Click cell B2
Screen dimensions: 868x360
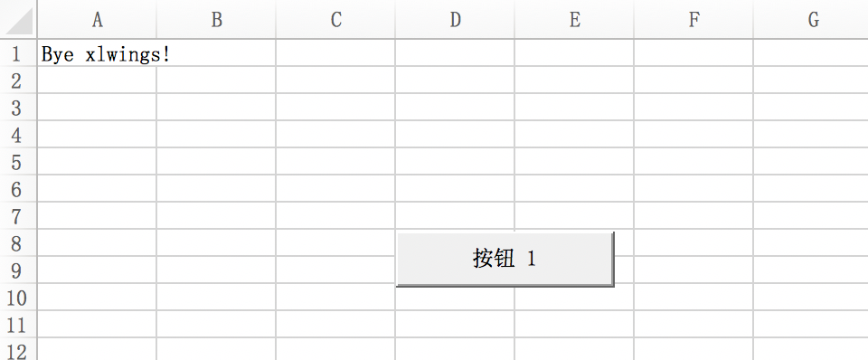click(x=216, y=80)
